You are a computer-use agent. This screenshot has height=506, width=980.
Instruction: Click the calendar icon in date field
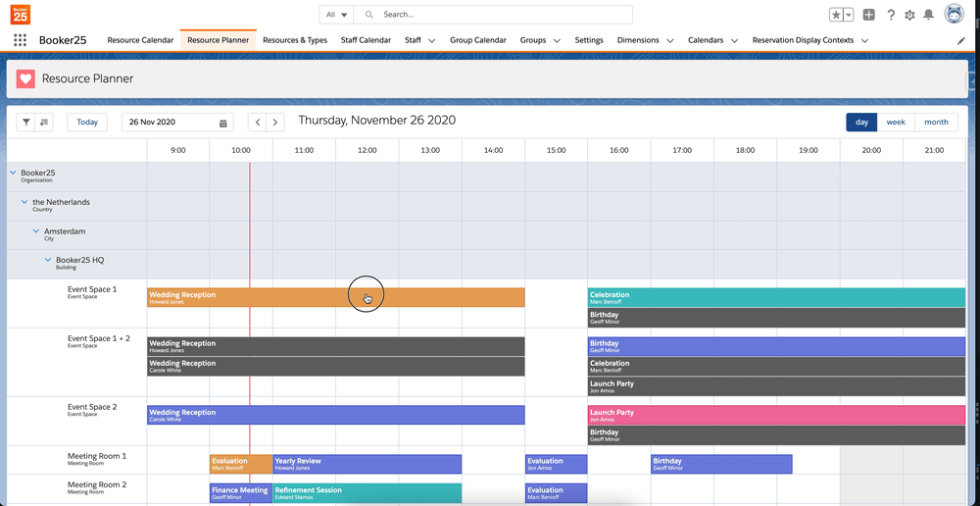pos(223,123)
